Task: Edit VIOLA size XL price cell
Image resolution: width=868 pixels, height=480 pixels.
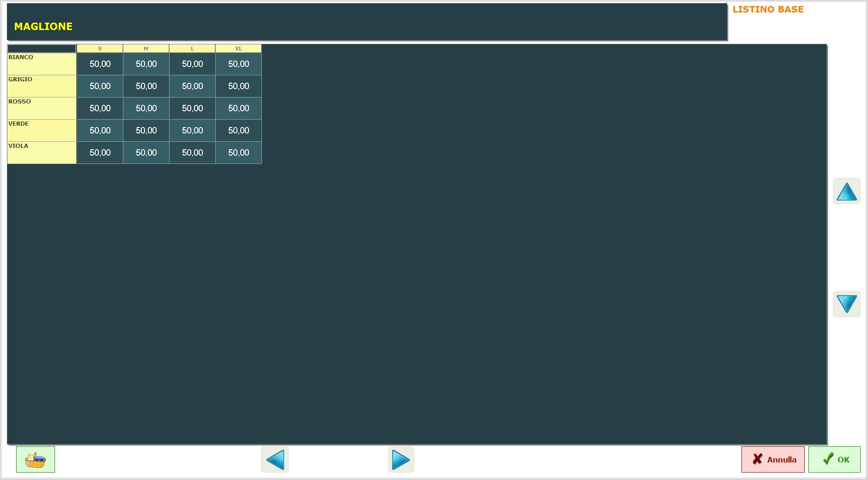Action: click(x=238, y=152)
